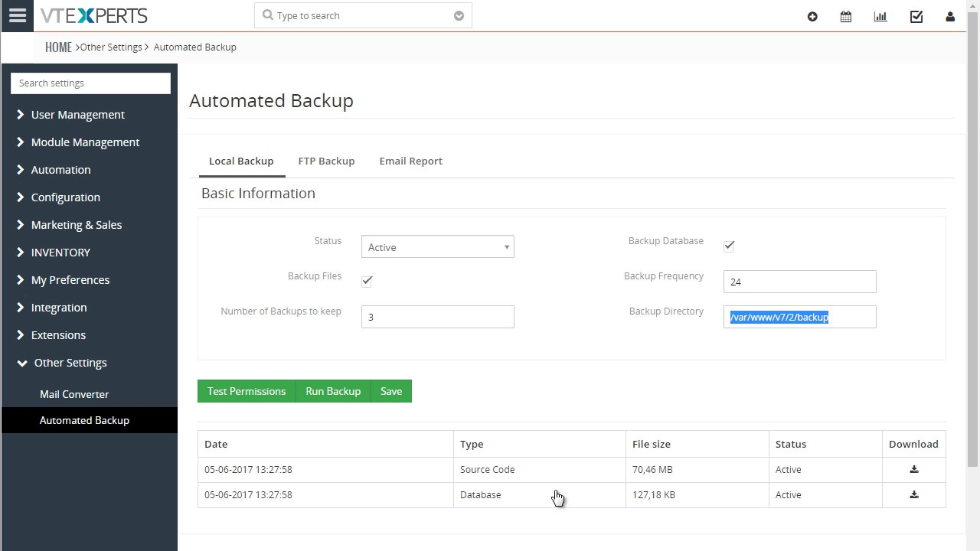Toggle the Backup Database checkbox
This screenshot has height=551, width=980.
[729, 246]
